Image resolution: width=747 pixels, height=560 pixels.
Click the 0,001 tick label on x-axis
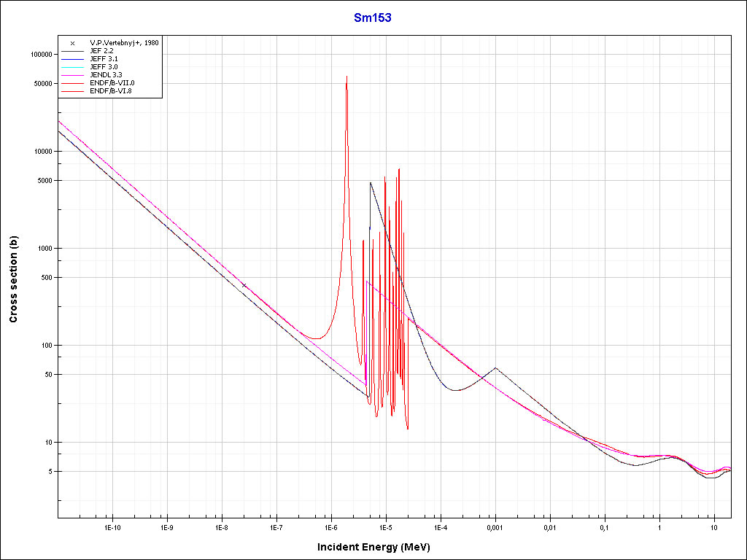coord(495,527)
